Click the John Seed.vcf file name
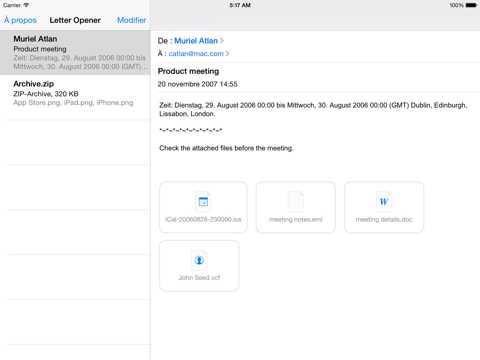Screen dimensions: 480x360 pyautogui.click(x=199, y=278)
